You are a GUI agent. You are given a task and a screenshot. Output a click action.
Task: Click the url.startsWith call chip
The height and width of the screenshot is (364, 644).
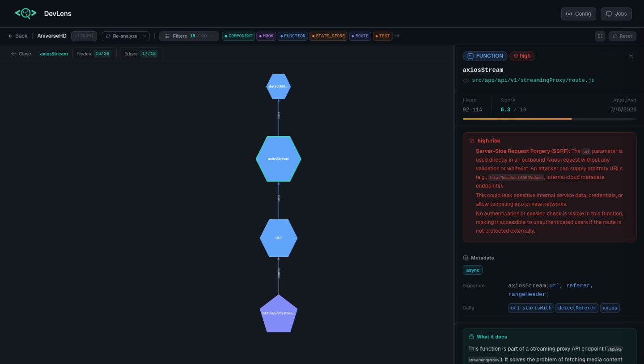pos(531,308)
